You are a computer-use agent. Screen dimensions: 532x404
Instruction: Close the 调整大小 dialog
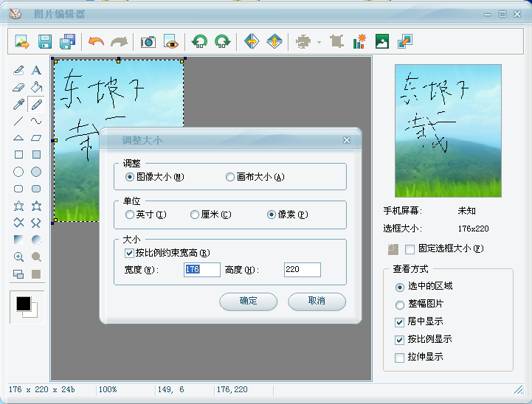click(346, 140)
